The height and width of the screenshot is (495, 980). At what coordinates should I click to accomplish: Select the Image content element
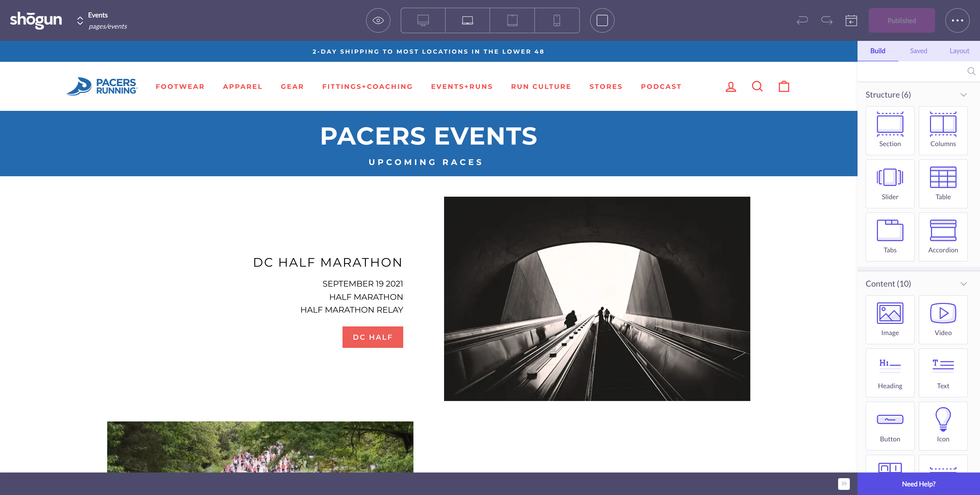pos(890,320)
